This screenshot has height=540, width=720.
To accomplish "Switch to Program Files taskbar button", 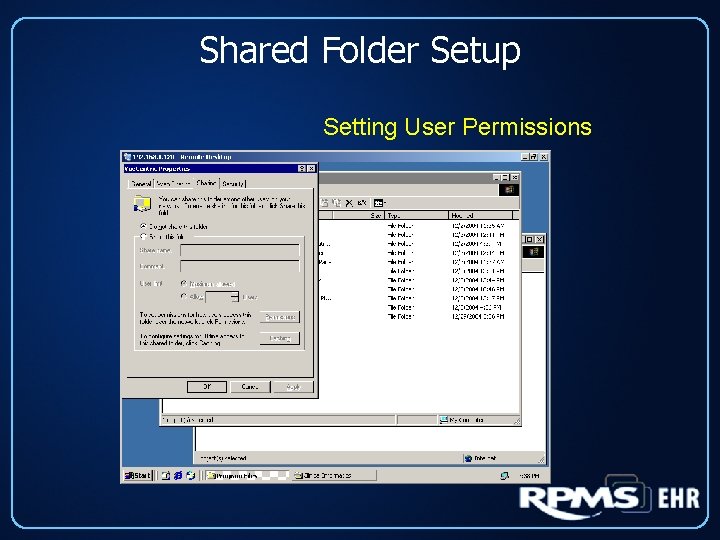I will tap(247, 476).
